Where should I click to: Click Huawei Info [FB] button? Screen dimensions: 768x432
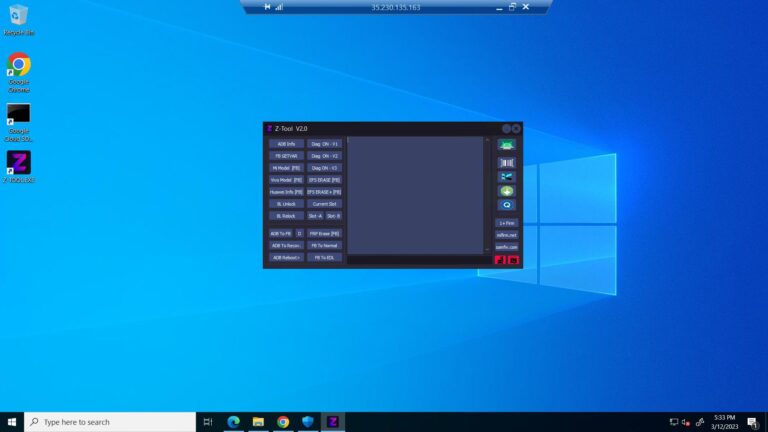click(x=286, y=192)
